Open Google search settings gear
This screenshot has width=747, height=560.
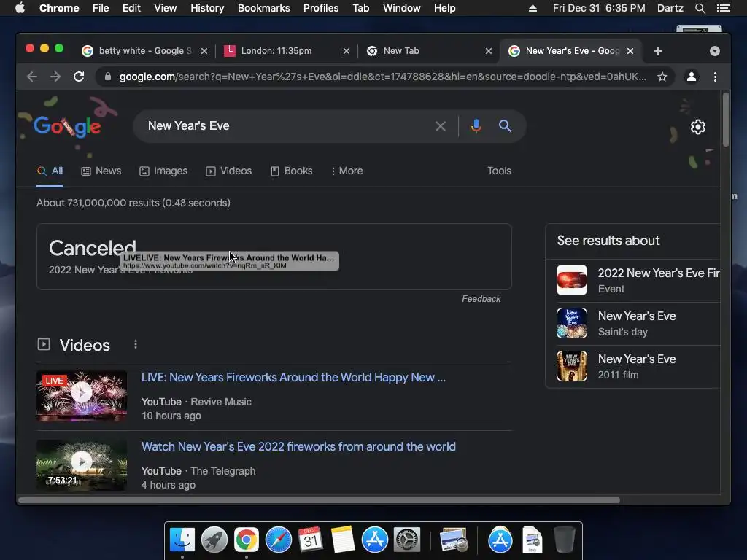pyautogui.click(x=698, y=127)
